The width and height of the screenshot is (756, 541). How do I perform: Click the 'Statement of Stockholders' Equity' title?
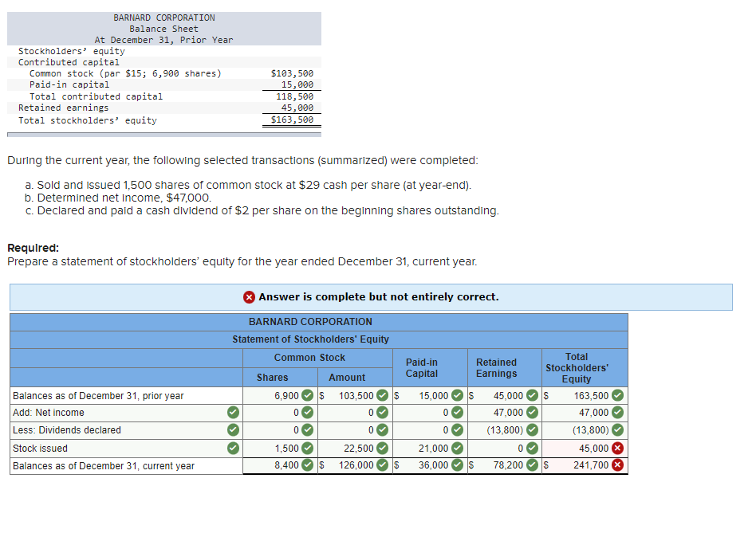310,339
